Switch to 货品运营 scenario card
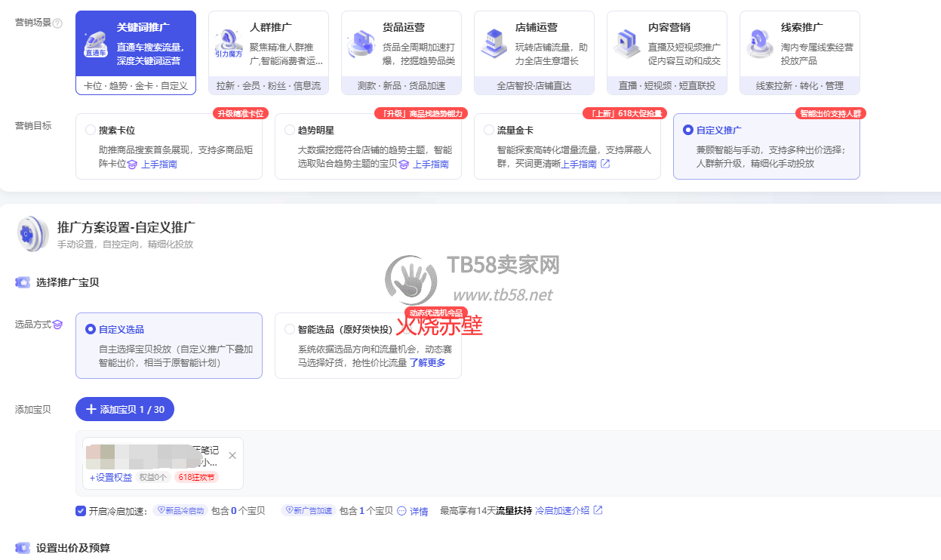This screenshot has width=941, height=560. click(401, 53)
